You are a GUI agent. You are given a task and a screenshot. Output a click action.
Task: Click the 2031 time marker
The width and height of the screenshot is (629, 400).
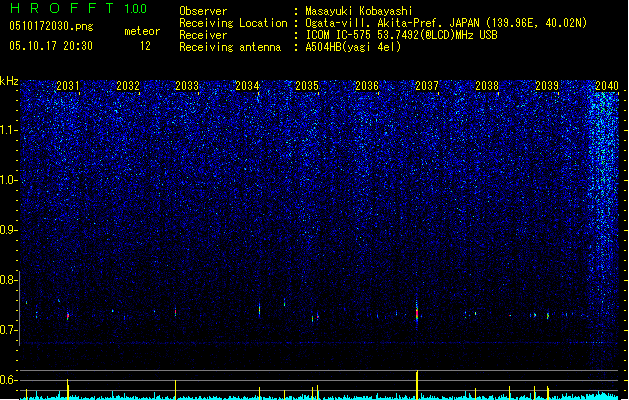coord(68,86)
